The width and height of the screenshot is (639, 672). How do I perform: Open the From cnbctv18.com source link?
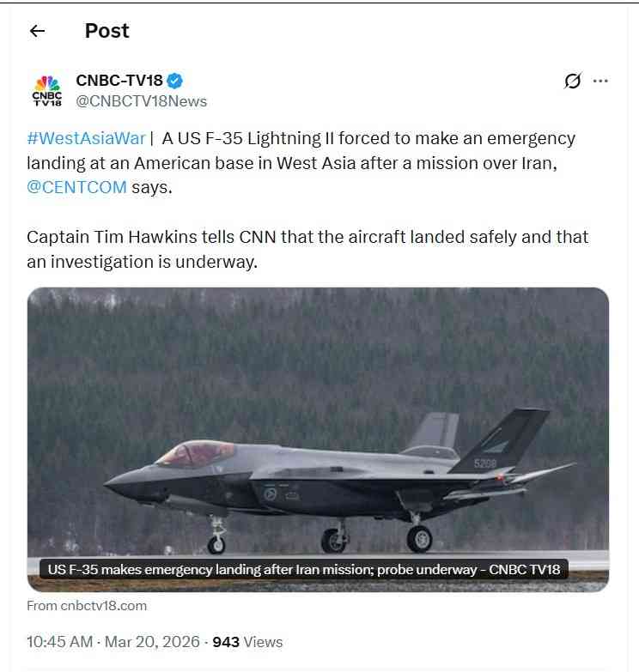[87, 606]
